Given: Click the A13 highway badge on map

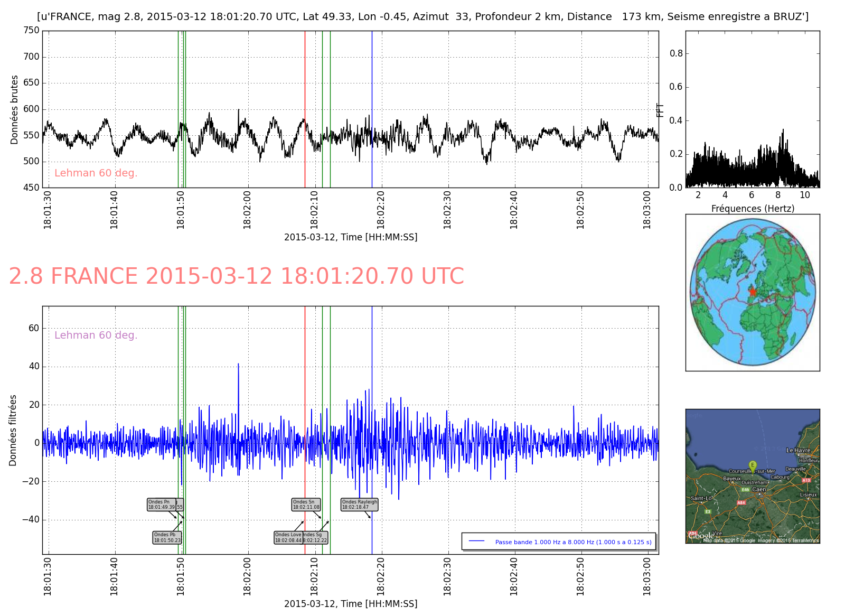Looking at the screenshot, I should 806,480.
